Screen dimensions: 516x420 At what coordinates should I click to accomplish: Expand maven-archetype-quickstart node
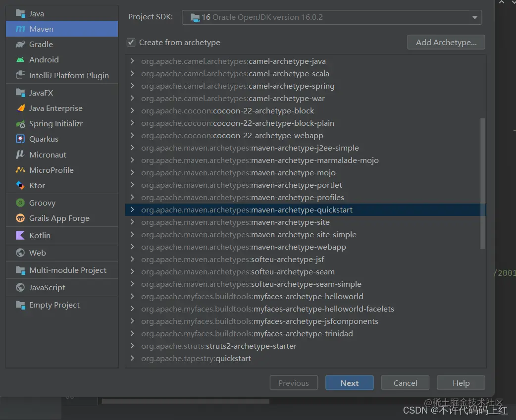pos(132,210)
